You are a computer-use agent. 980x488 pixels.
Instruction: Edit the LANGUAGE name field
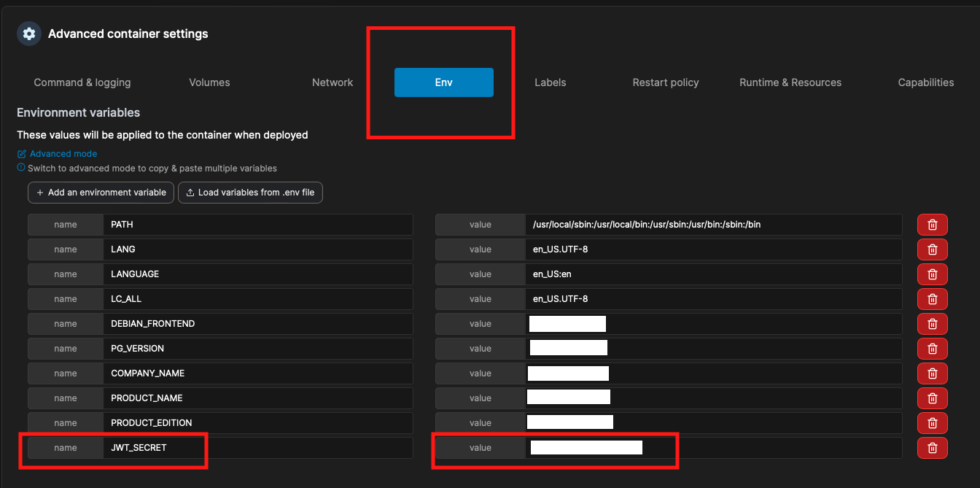tap(258, 274)
